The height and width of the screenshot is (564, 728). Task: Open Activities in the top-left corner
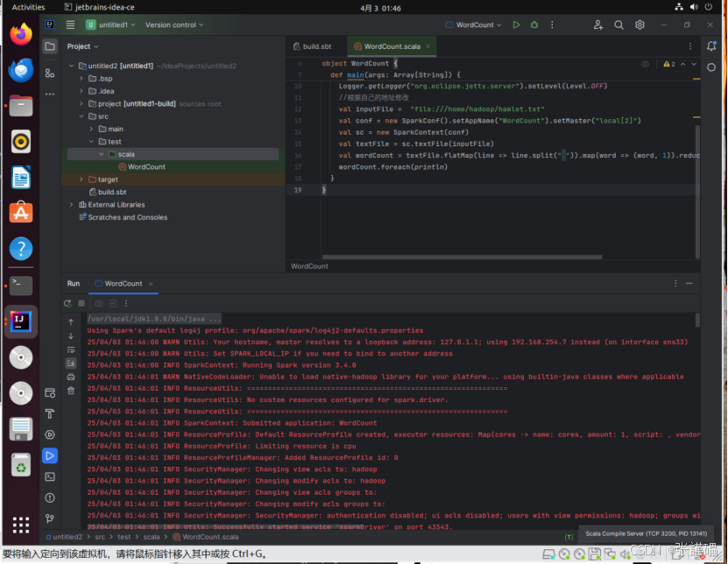pos(28,6)
